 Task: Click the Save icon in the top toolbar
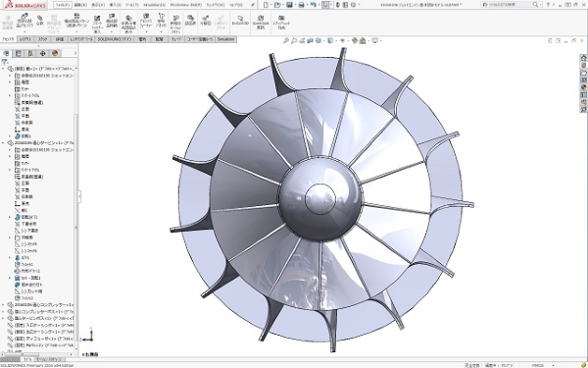coord(289,5)
